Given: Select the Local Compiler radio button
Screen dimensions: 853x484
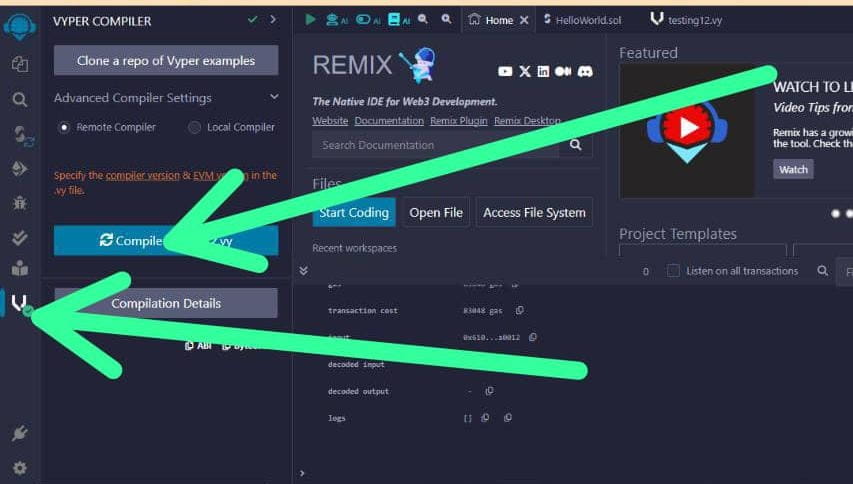Looking at the screenshot, I should click(x=194, y=127).
